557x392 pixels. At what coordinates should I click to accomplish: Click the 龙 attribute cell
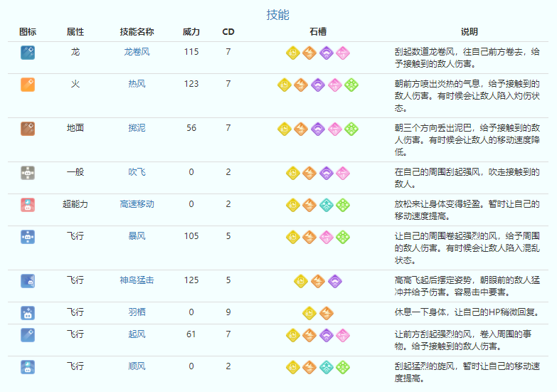75,52
